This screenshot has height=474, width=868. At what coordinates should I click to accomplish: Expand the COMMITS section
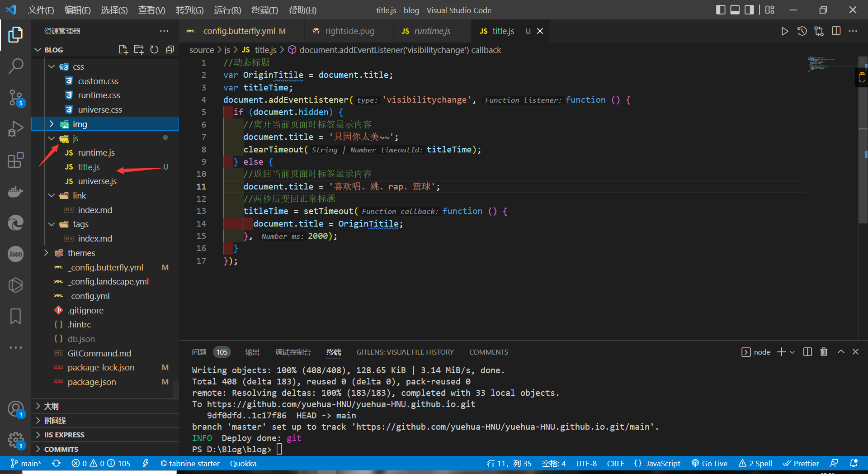(61, 449)
